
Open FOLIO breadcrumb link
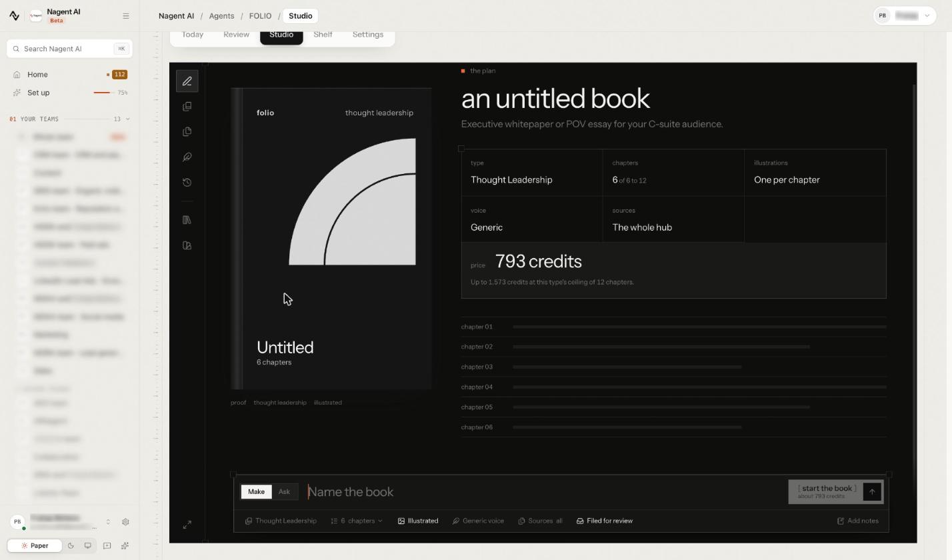point(260,16)
